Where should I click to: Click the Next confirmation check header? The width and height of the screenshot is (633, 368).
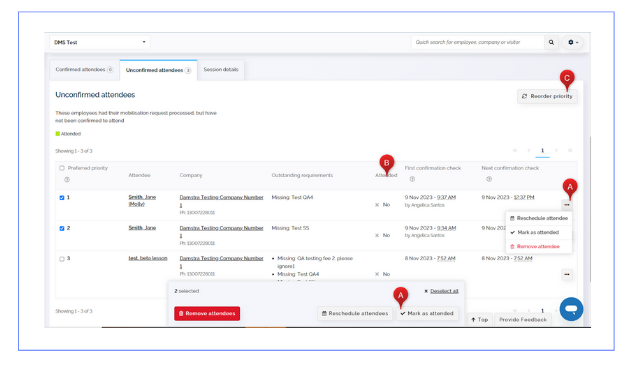[x=510, y=168]
